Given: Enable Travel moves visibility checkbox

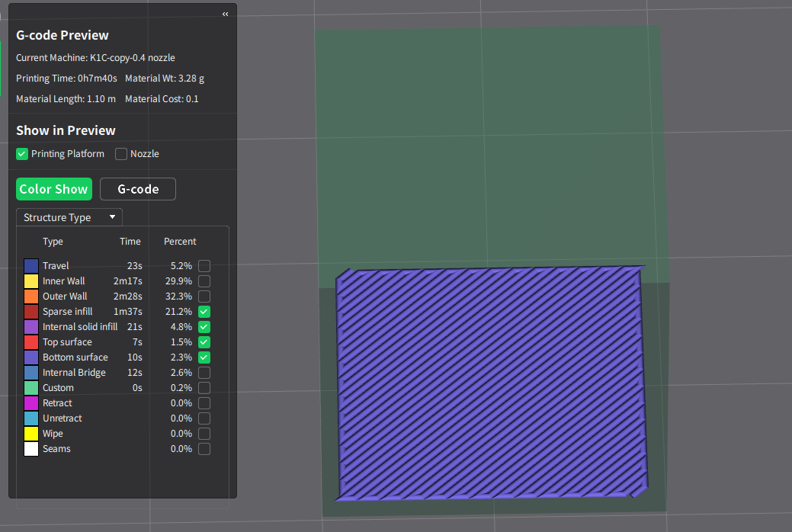Looking at the screenshot, I should (x=204, y=266).
